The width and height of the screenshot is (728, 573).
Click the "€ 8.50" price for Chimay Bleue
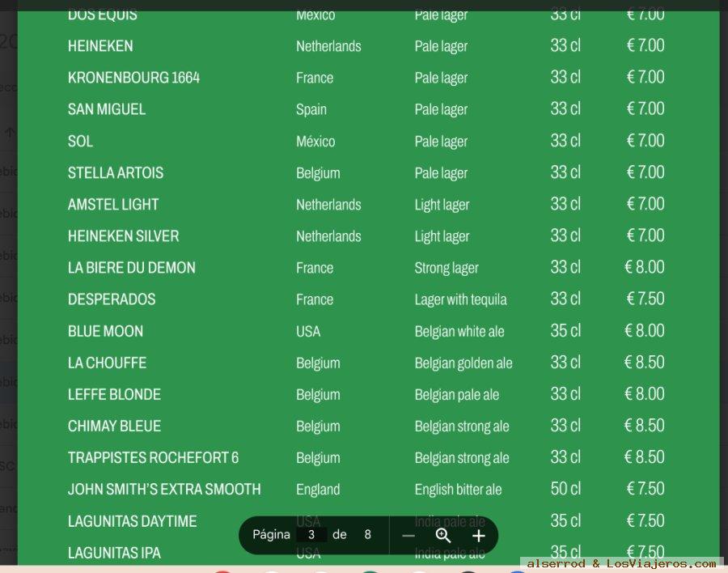point(645,426)
